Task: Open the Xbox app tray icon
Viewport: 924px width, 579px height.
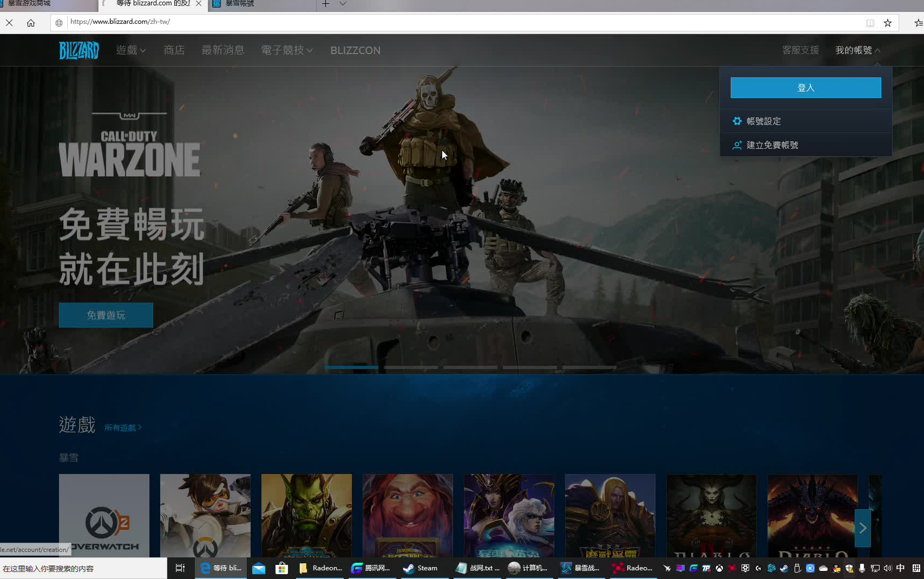Action: click(719, 569)
